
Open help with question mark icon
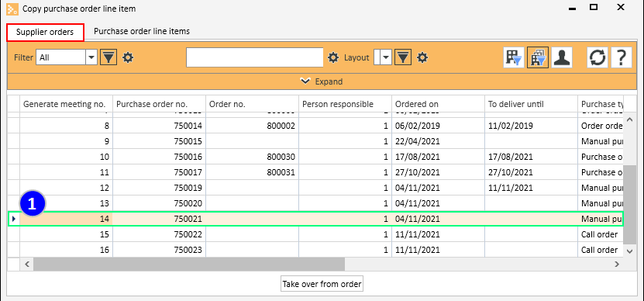point(621,57)
